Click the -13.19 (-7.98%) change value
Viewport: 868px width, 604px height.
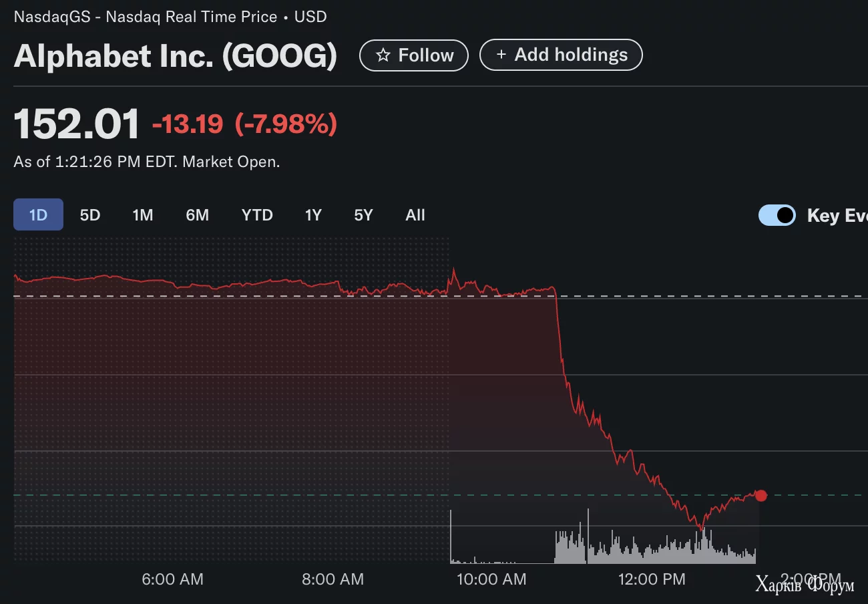coord(244,124)
